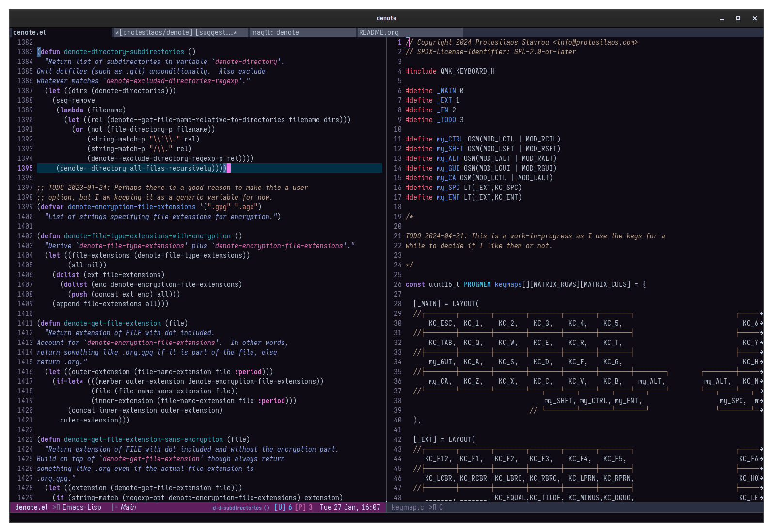Click the d-d-subdirectories function indicator in mode line
Image resolution: width=773 pixels, height=532 pixels.
tap(240, 508)
